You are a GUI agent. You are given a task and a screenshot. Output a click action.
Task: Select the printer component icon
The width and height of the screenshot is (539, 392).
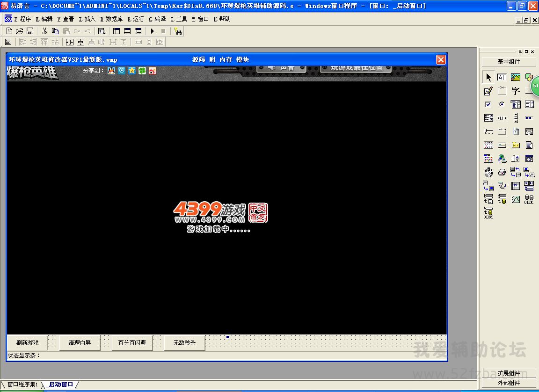[x=502, y=172]
